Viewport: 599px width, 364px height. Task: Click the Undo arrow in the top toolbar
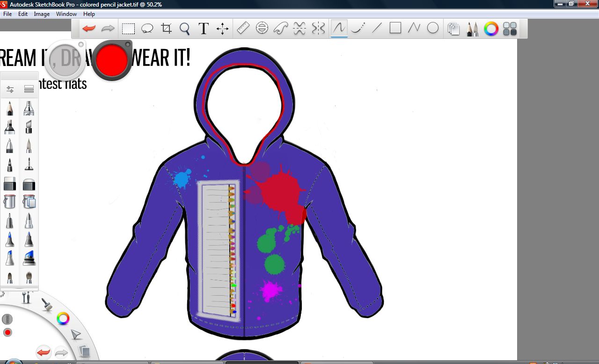coord(89,29)
